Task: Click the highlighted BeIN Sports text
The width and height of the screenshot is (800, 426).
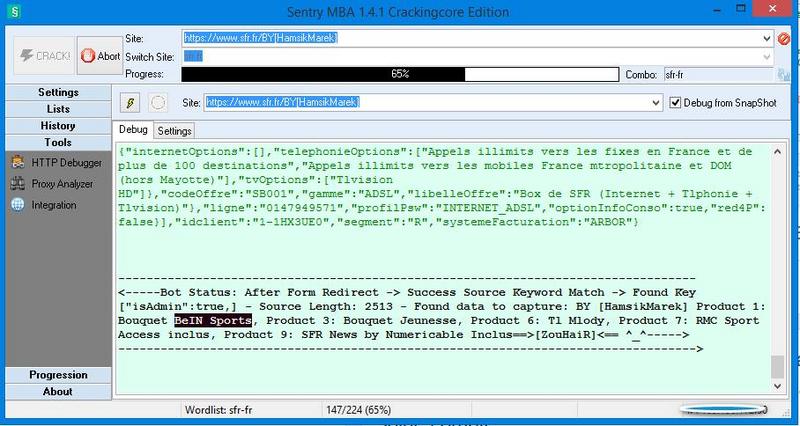Action: click(213, 321)
